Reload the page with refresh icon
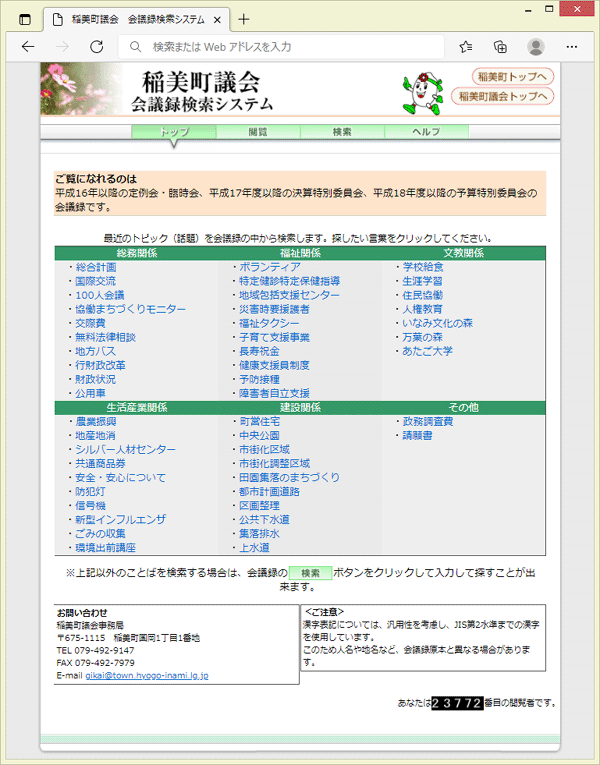600x765 pixels. point(97,47)
